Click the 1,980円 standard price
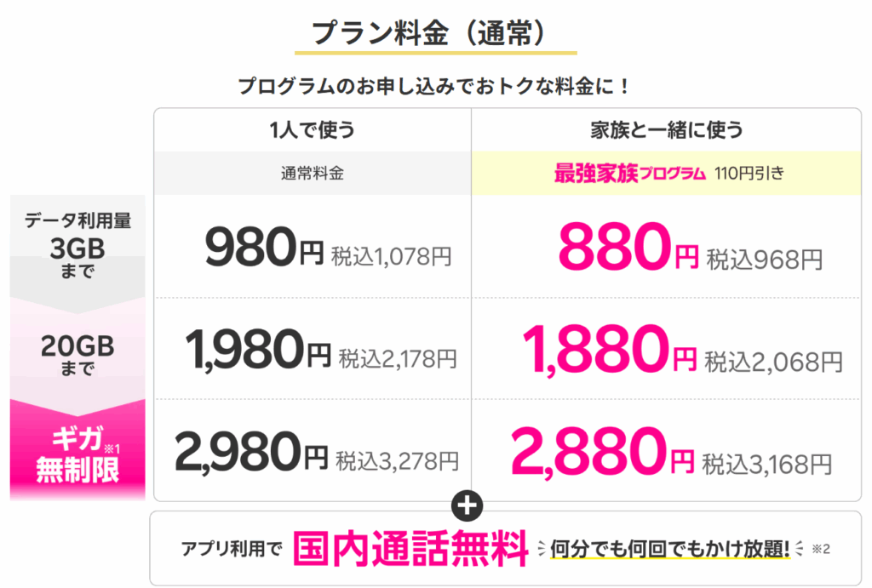This screenshot has height=588, width=872. [x=258, y=349]
